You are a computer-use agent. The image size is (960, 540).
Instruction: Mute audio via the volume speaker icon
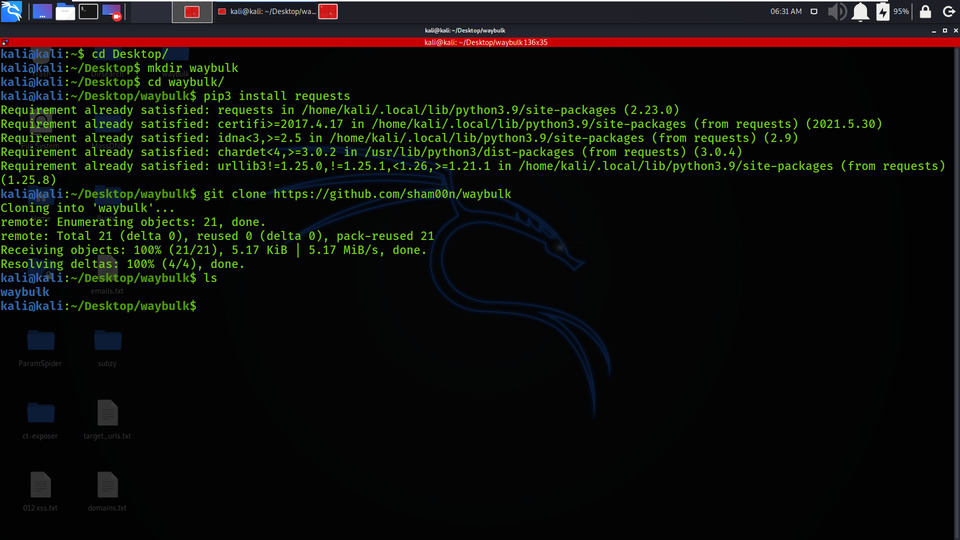pyautogui.click(x=836, y=12)
